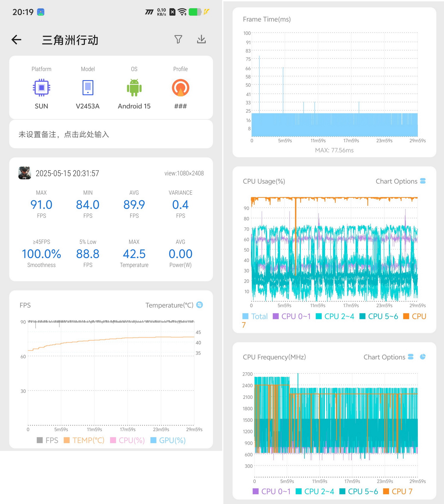Image resolution: width=444 pixels, height=504 pixels.
Task: Toggle CPU(%) legend pink swatch
Action: 113,440
